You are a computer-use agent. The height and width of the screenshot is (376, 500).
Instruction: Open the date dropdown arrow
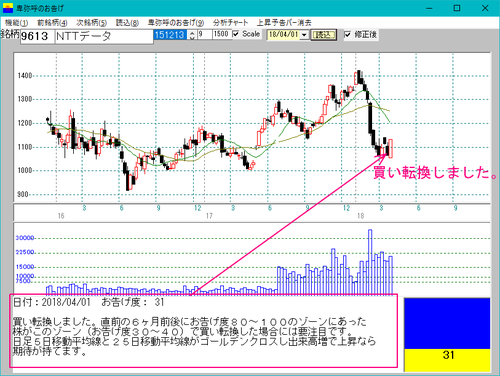304,35
